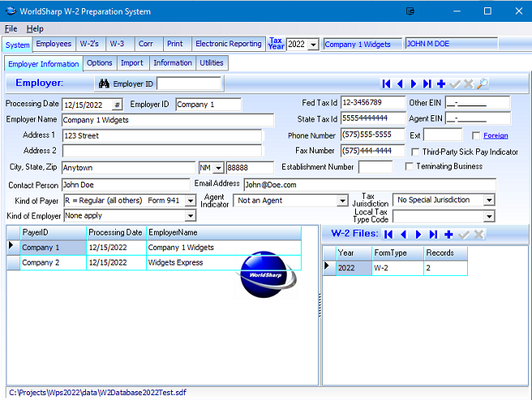Expand the Agent Indicator dropdown
The image size is (532, 400).
[x=343, y=200]
